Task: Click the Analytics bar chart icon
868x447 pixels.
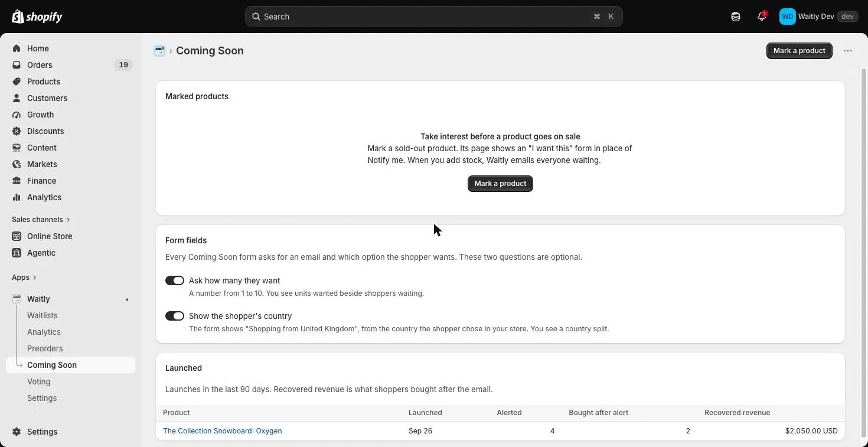Action: tap(17, 197)
